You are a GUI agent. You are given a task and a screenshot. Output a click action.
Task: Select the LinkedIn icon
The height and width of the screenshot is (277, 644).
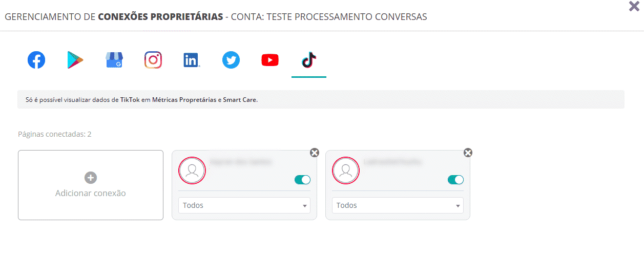[192, 60]
